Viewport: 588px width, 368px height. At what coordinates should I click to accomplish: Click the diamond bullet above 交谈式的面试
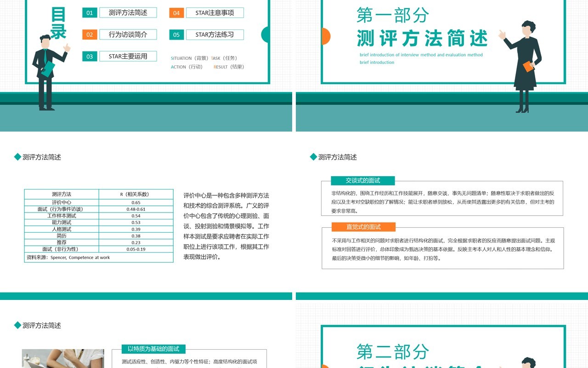(313, 157)
